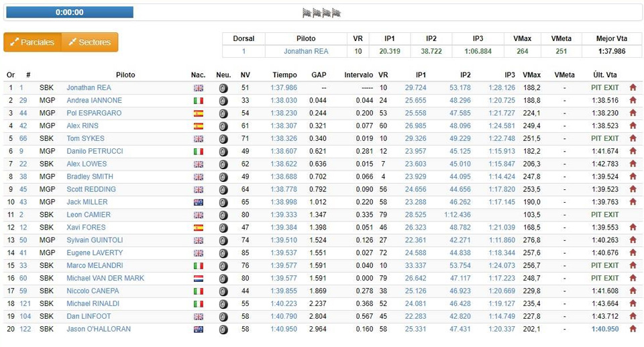644x347 pixels.
Task: Open rider link Niccolo CANEPA
Action: (x=93, y=291)
